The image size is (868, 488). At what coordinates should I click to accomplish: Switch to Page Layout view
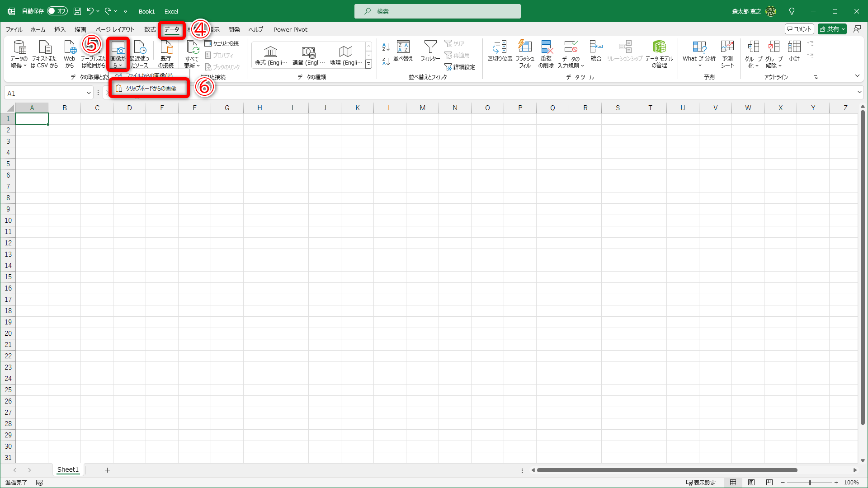point(751,483)
